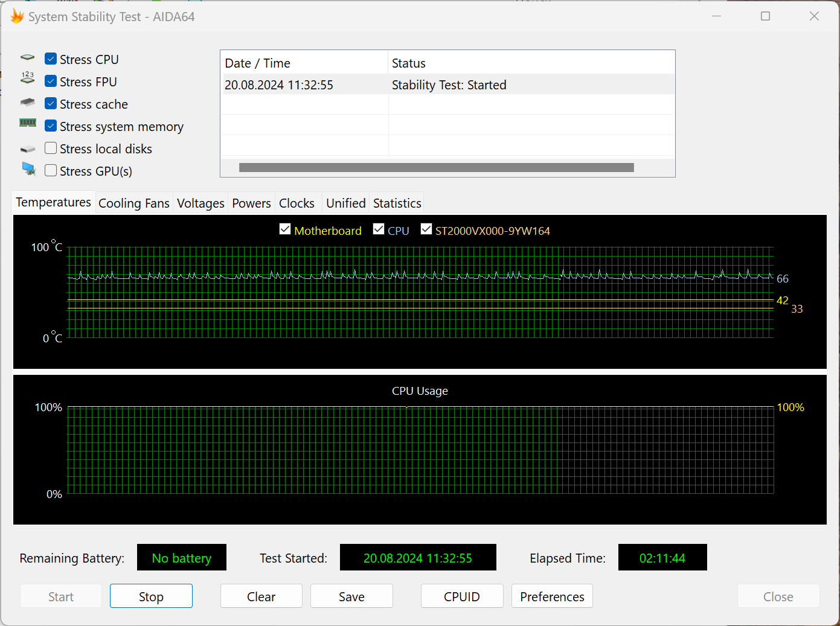Select the Temperatures tab
Image resolution: width=840 pixels, height=626 pixels.
pos(53,202)
